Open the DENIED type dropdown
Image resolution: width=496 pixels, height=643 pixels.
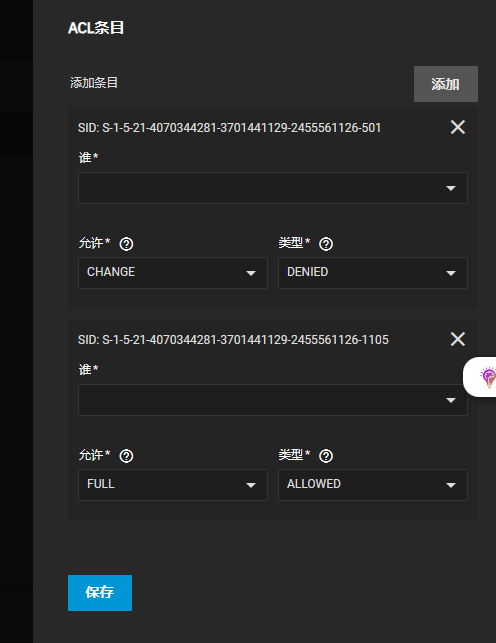pos(373,273)
